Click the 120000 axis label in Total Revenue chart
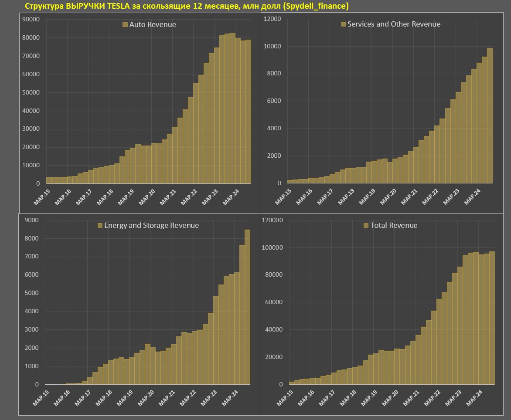 [x=272, y=220]
